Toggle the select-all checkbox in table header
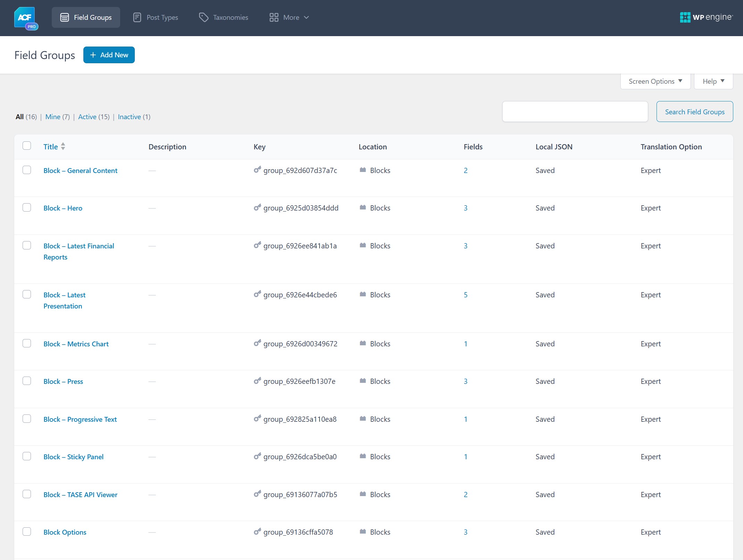 (27, 146)
